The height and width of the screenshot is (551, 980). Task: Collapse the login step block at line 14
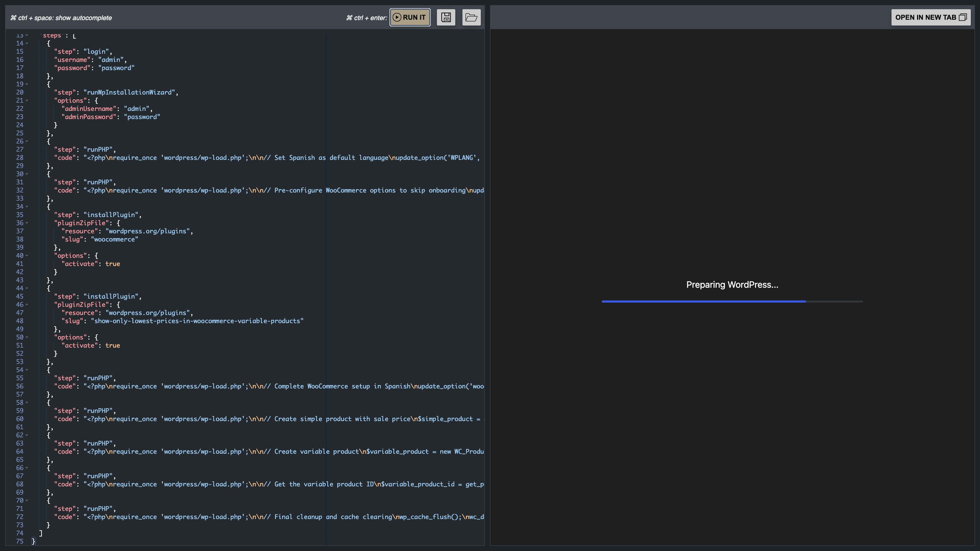27,43
